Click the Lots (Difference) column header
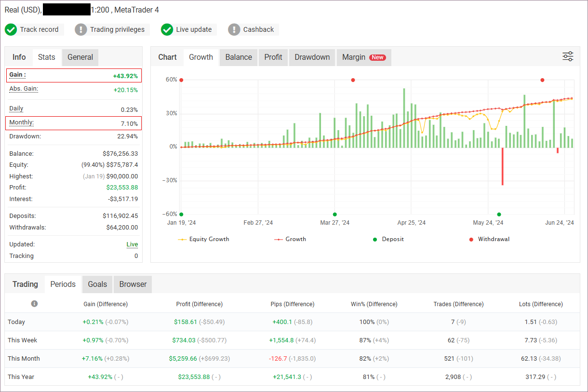588x392 pixels. coord(540,304)
